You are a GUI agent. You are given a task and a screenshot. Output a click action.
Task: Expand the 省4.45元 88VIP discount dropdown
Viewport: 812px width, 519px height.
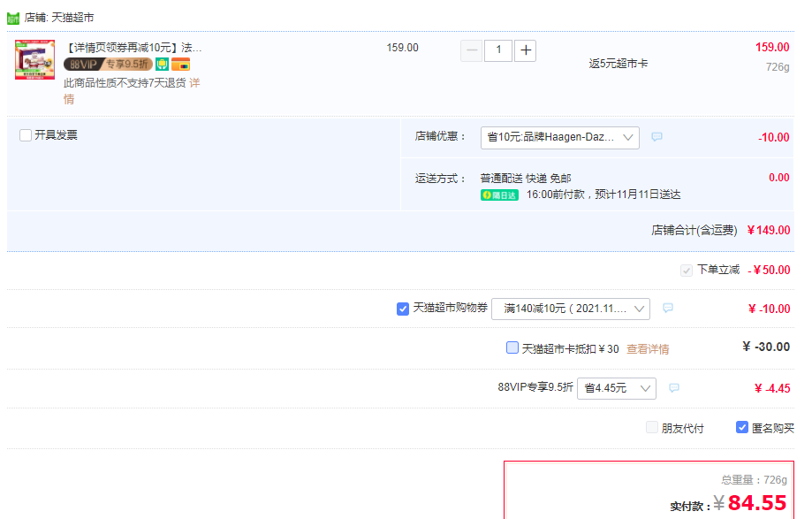point(616,388)
